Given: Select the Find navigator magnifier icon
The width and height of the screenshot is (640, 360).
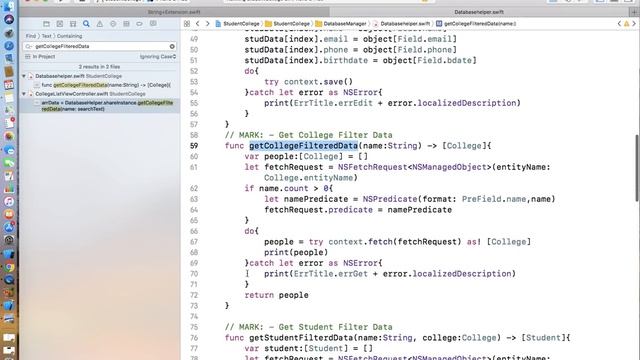Looking at the screenshot, I should [86, 24].
